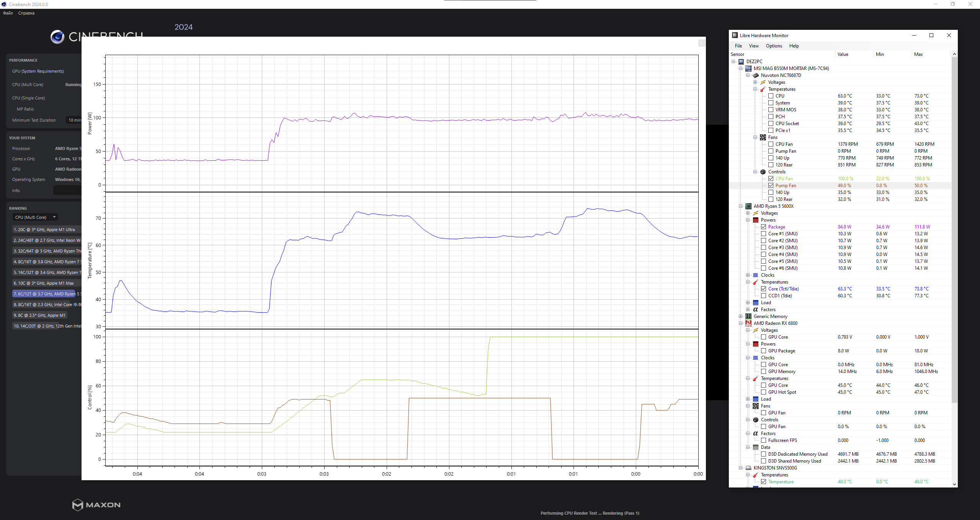Expand the Generic Memory tree node
980x520 pixels.
click(x=741, y=316)
